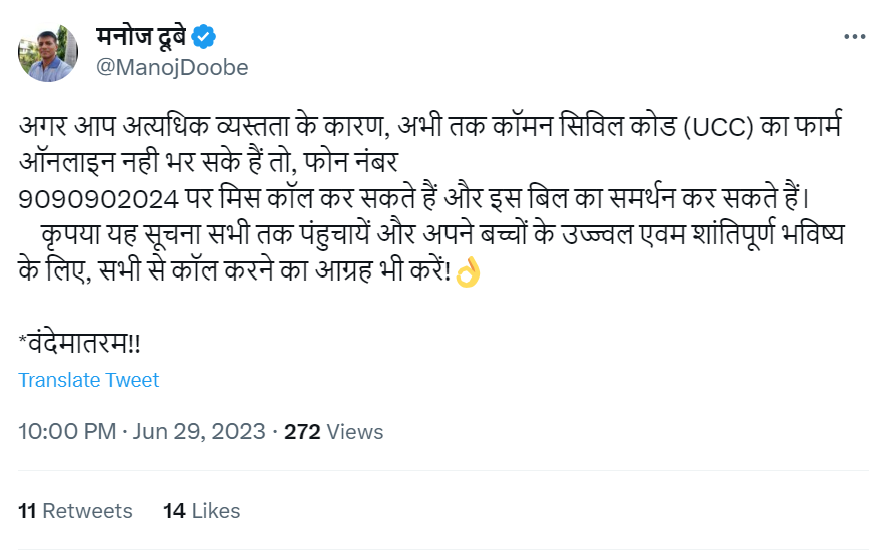Viewport: 888px width, 552px height.
Task: Click the Translate Tweet link
Action: (89, 380)
